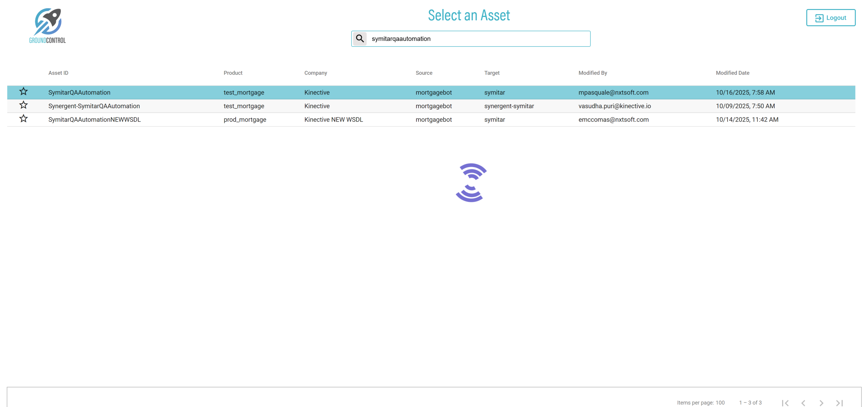Toggle star for SymitarQAAutomationNEWWSDL
868x407 pixels.
tap(23, 118)
